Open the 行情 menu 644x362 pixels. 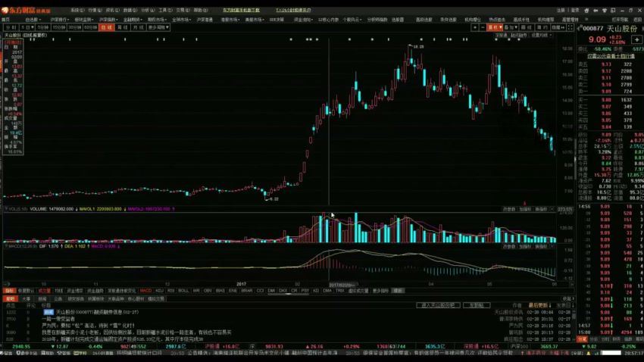95,11
